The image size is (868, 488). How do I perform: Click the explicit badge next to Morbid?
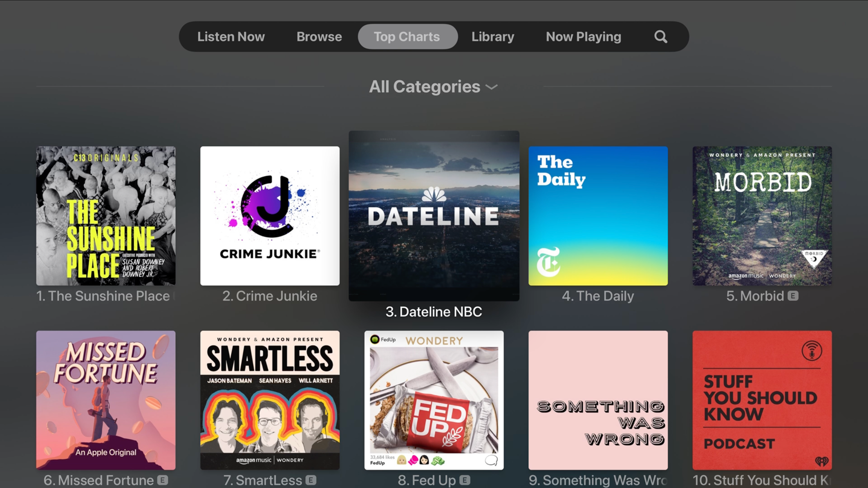[793, 296]
